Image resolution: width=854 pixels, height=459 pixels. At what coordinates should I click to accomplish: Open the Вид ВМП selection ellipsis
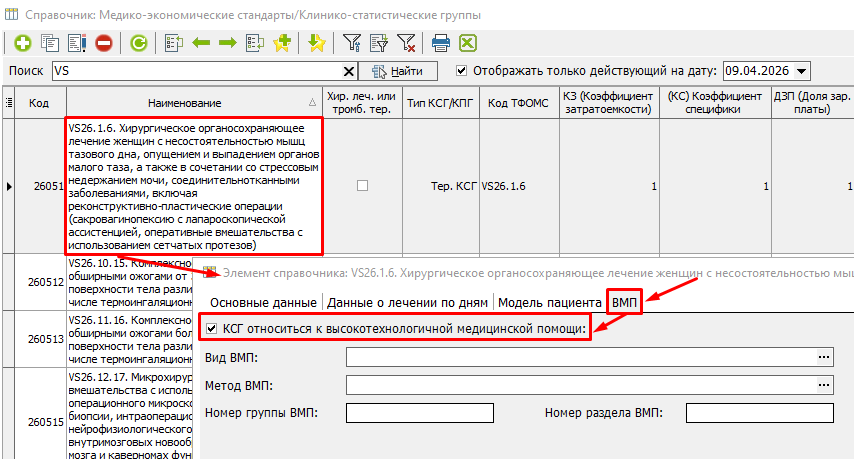pos(824,357)
